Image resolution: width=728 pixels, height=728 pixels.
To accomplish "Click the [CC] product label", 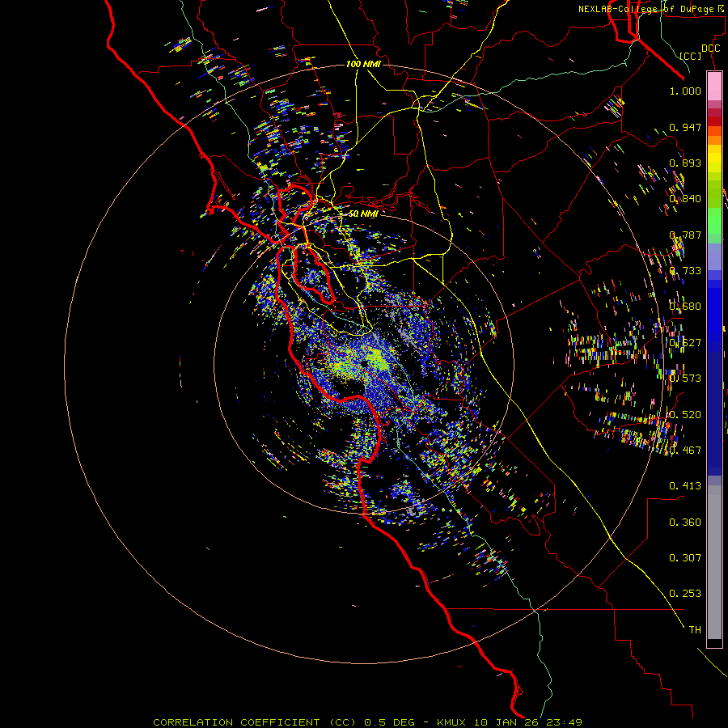I will pyautogui.click(x=691, y=56).
